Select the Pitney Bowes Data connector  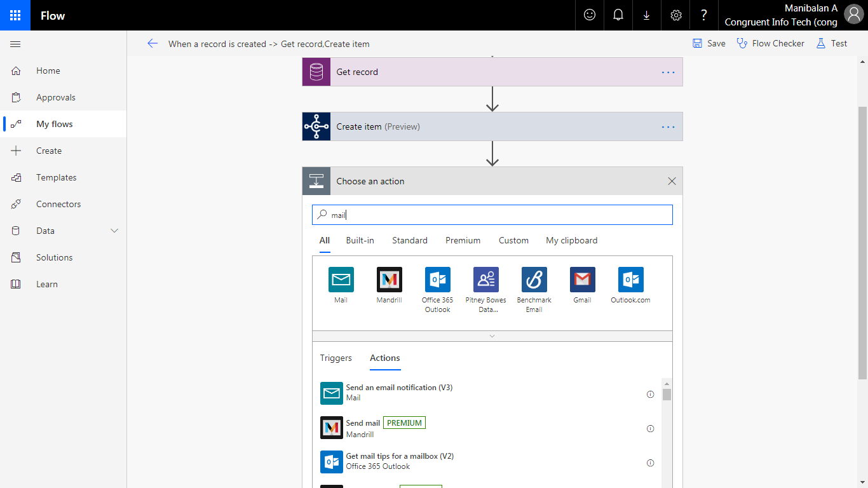[x=486, y=280]
